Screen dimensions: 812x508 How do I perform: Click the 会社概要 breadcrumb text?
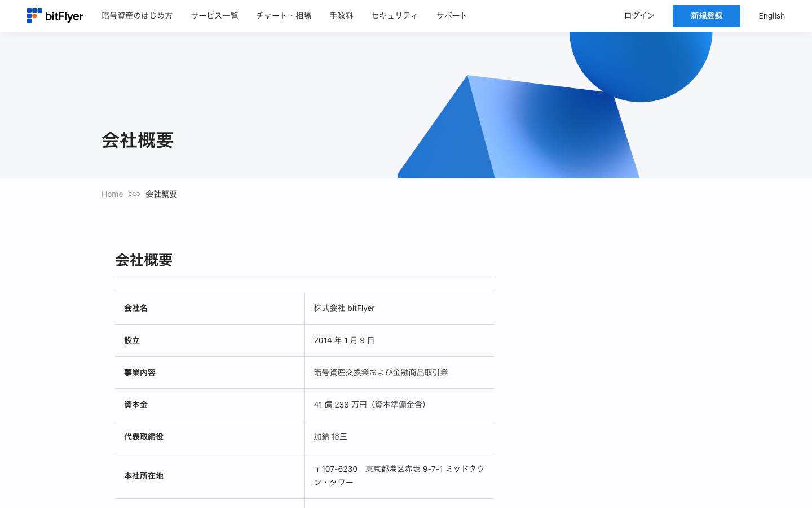(x=161, y=194)
